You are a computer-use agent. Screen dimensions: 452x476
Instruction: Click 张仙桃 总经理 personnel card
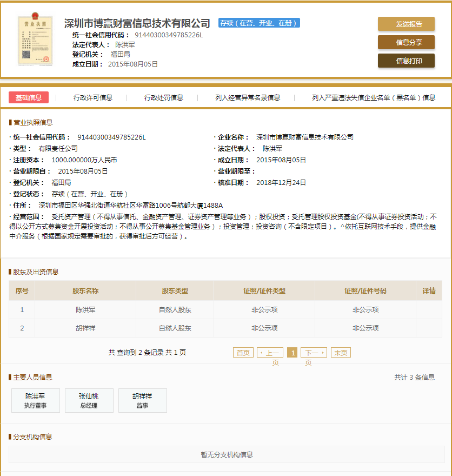point(89,400)
